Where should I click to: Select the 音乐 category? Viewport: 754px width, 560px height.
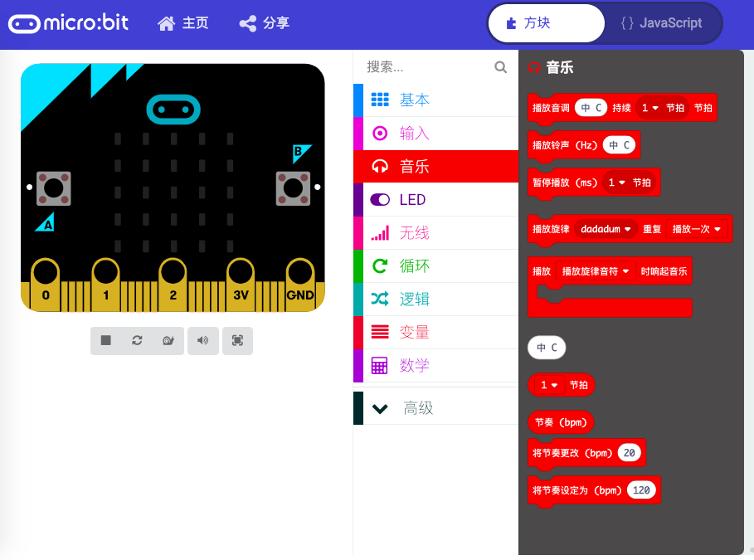coord(435,167)
